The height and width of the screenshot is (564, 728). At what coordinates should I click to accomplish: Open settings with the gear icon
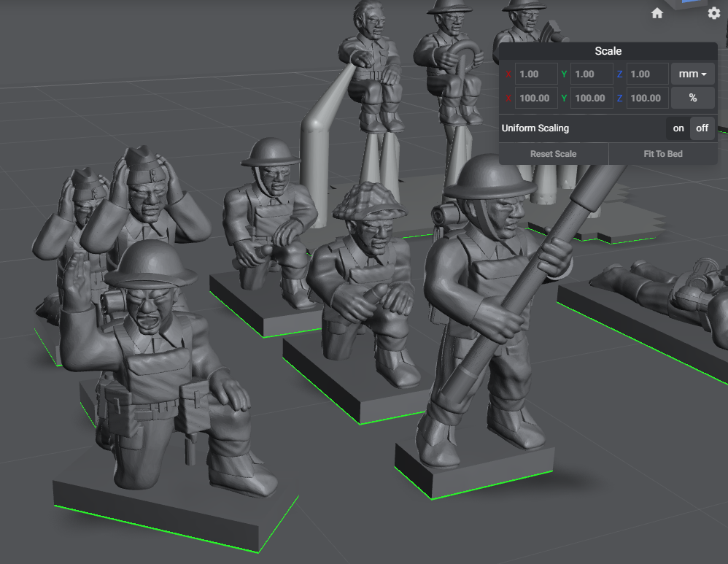pyautogui.click(x=713, y=13)
